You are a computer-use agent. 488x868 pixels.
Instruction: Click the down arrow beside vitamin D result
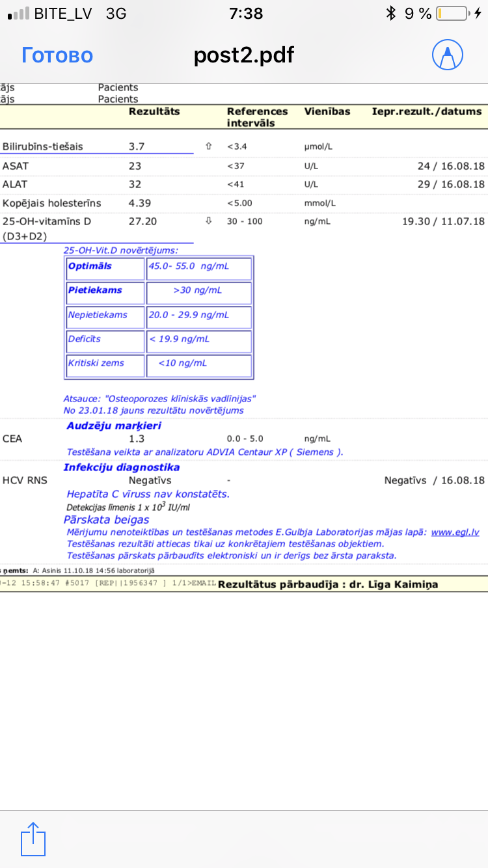[x=208, y=221]
